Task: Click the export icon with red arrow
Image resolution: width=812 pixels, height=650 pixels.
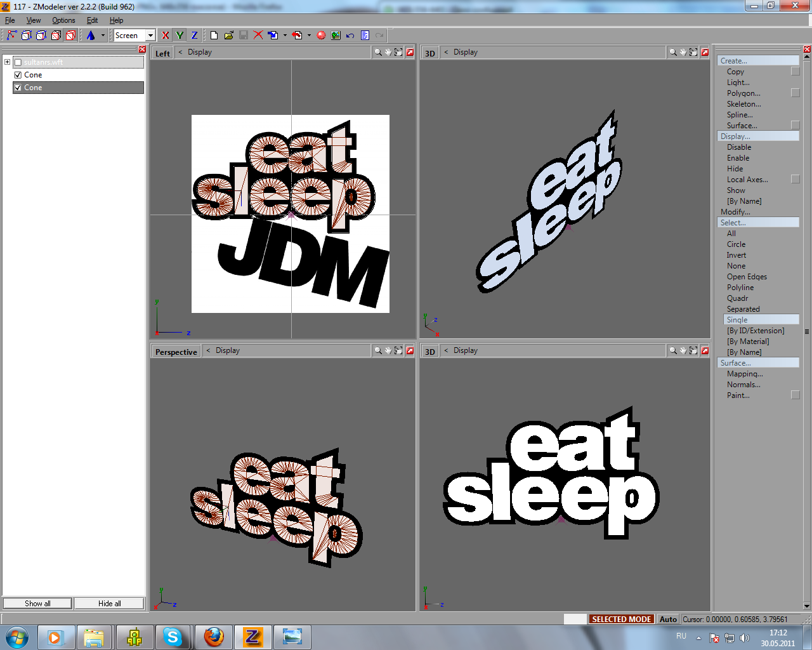Action: (x=297, y=36)
